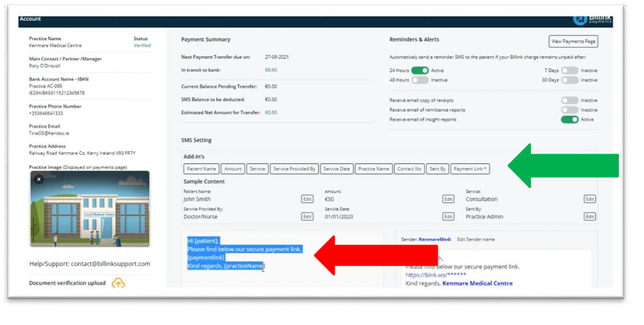Enable email of remittance reports

569,110
